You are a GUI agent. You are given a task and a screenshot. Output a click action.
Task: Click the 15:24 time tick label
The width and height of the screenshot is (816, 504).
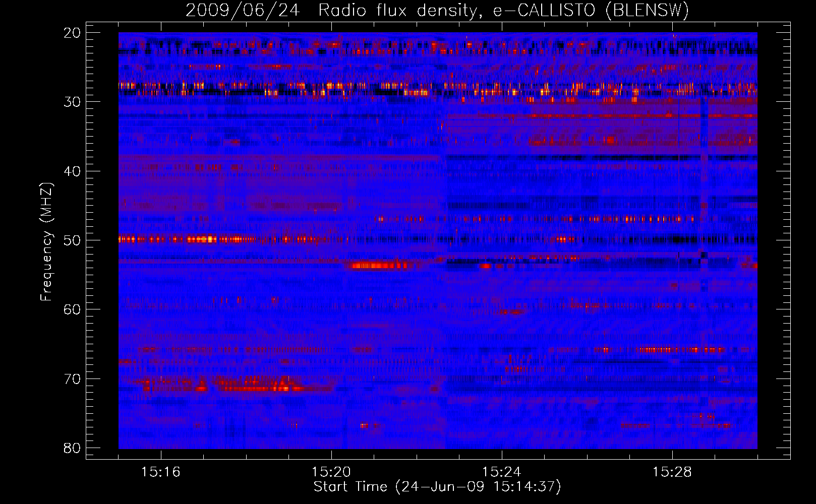pyautogui.click(x=502, y=472)
